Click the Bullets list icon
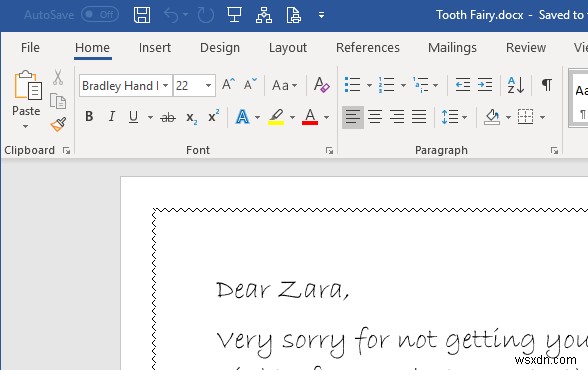This screenshot has height=370, width=588. tap(352, 85)
